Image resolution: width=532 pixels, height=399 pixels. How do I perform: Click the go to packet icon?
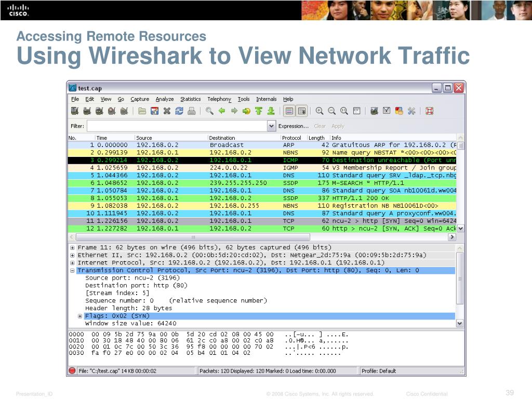(246, 111)
